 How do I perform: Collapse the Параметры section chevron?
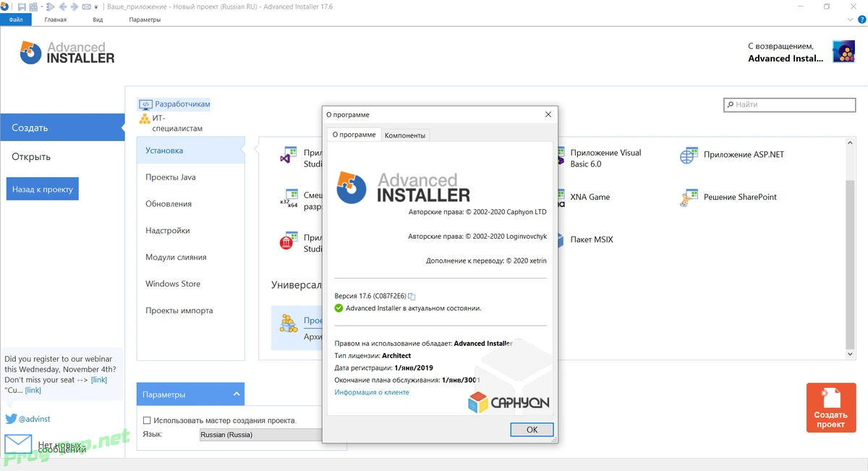237,394
